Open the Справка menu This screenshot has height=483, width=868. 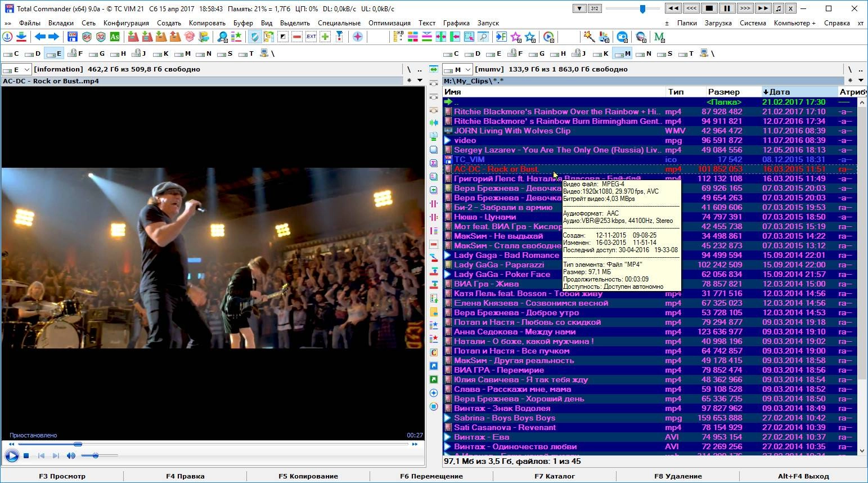click(x=837, y=23)
